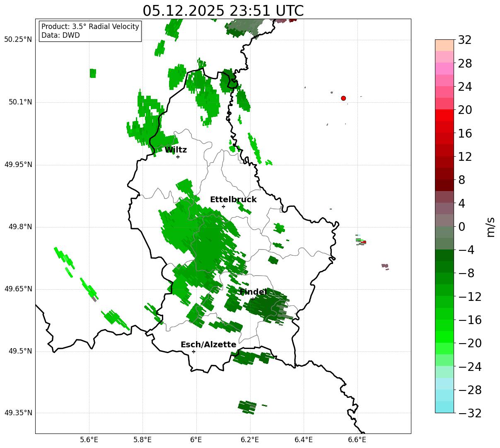Click the −4 colorbar tick label
The width and height of the screenshot is (500, 448).
point(466,250)
